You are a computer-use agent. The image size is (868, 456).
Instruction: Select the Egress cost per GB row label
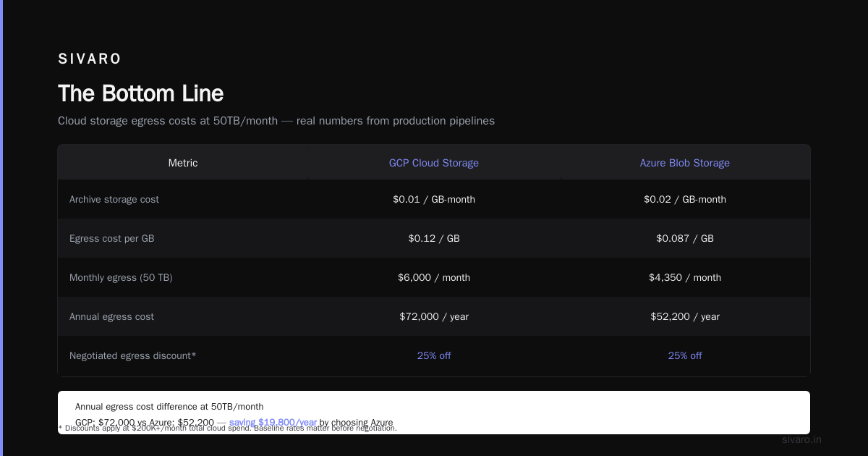click(112, 238)
